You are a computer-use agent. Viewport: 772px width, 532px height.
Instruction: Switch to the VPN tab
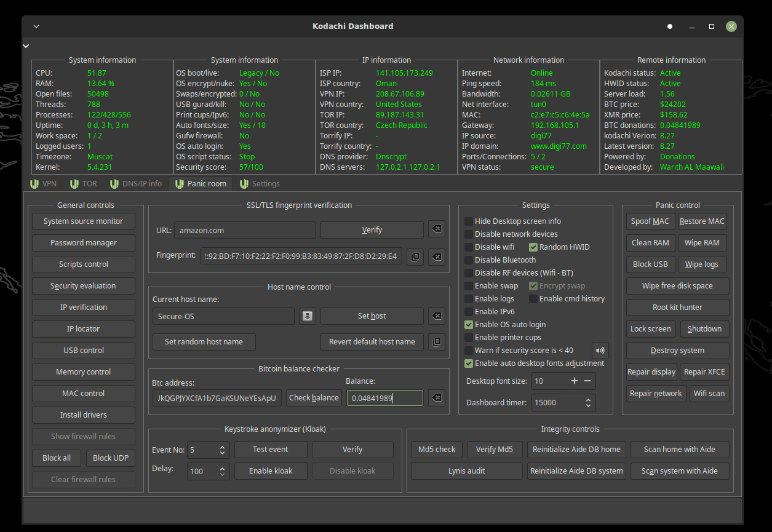[42, 184]
